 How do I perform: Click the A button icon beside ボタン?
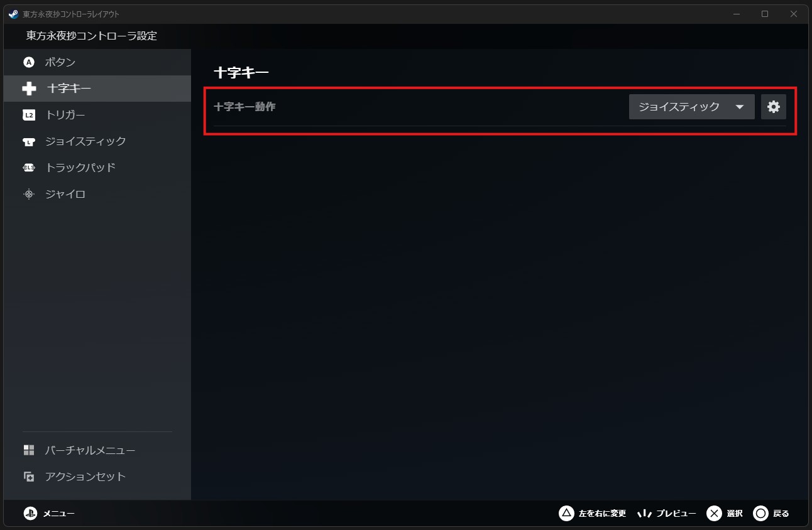[x=29, y=62]
